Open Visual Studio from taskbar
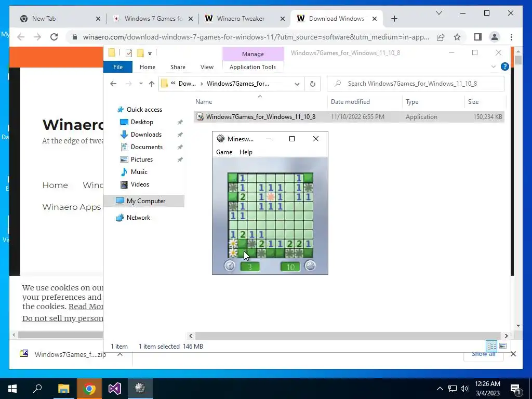This screenshot has height=399, width=532. 115,389
